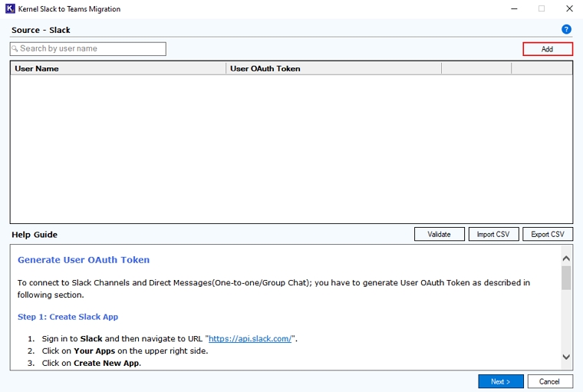
Task: Proceed with the Next > button
Action: [x=501, y=381]
